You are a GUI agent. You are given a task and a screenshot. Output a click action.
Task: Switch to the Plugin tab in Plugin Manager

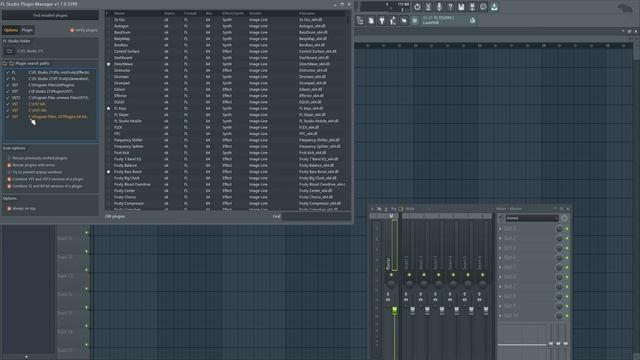click(x=27, y=30)
